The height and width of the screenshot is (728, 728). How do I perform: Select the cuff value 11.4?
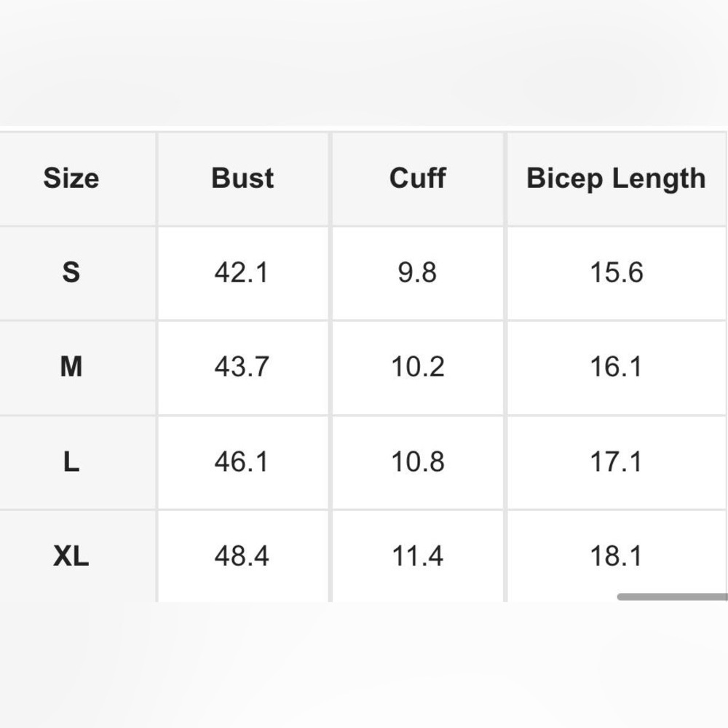point(417,556)
